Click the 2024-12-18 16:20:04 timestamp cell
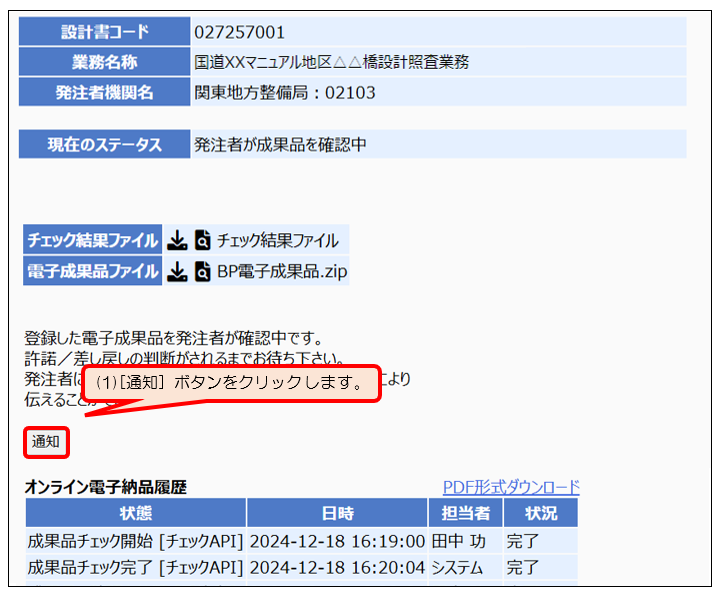Viewport: 720px width, 592px height. click(337, 568)
